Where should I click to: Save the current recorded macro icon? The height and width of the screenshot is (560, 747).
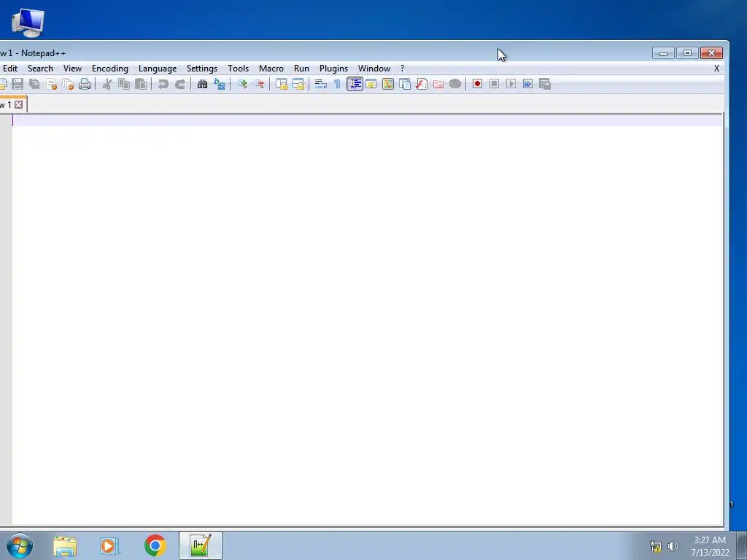[x=544, y=85]
